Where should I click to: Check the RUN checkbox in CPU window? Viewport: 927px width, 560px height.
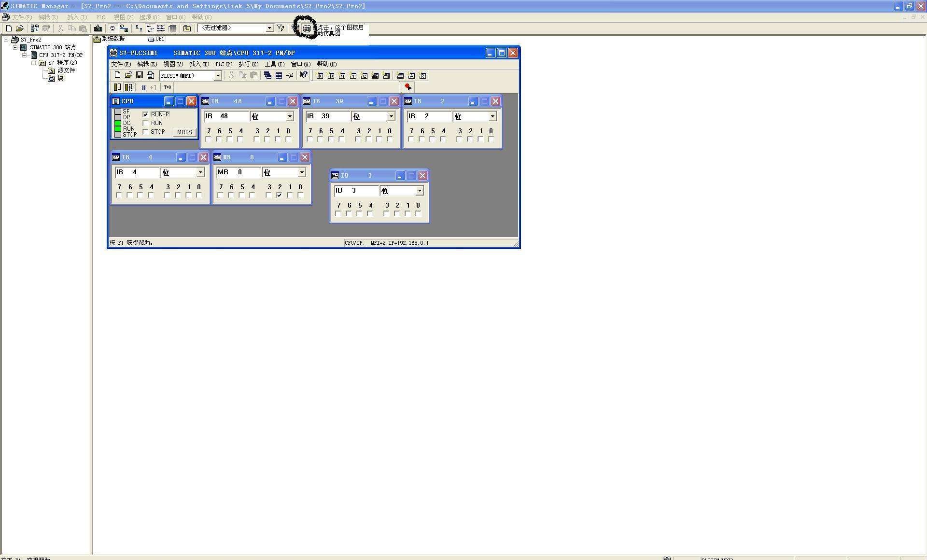146,123
